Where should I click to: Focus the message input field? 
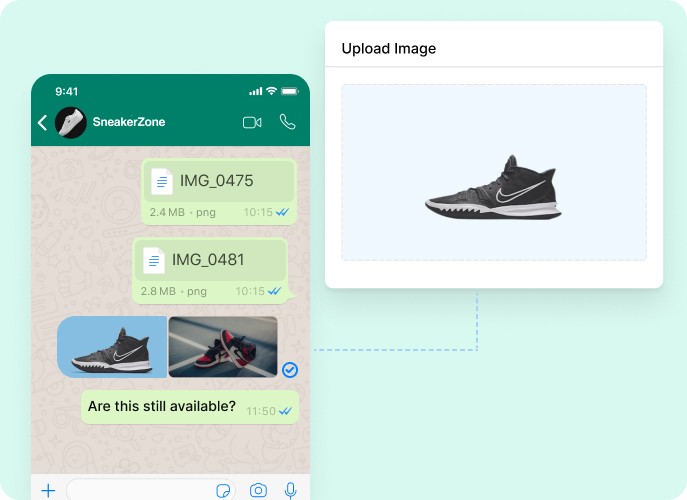151,490
